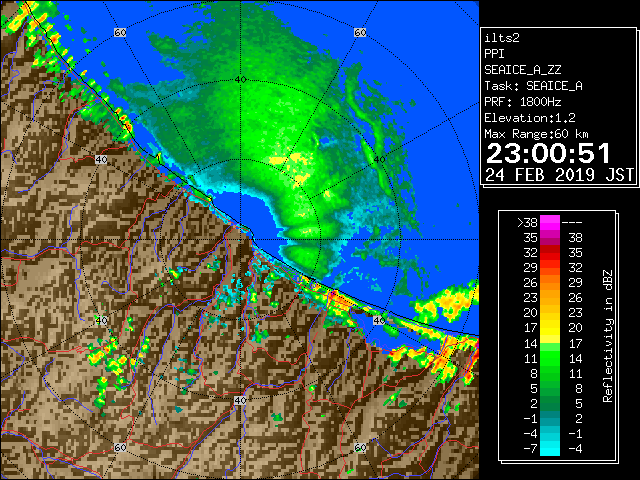Pick the red band in the reflectivity scale

550,253
